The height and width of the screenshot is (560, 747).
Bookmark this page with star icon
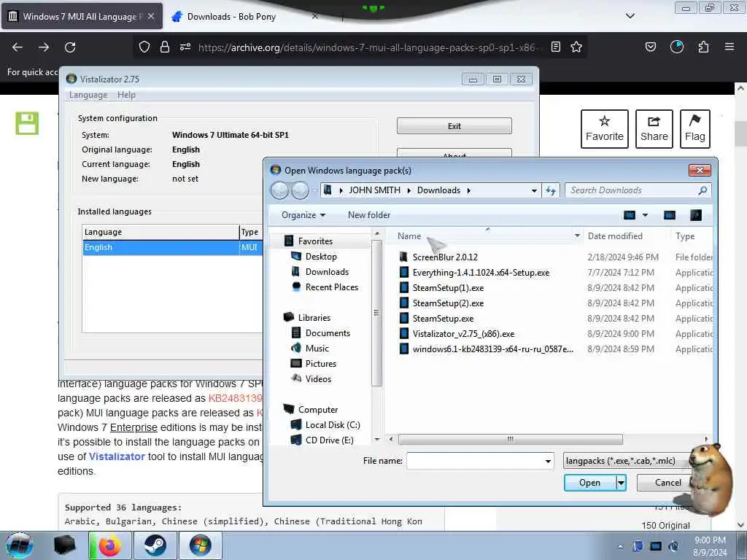pos(576,47)
